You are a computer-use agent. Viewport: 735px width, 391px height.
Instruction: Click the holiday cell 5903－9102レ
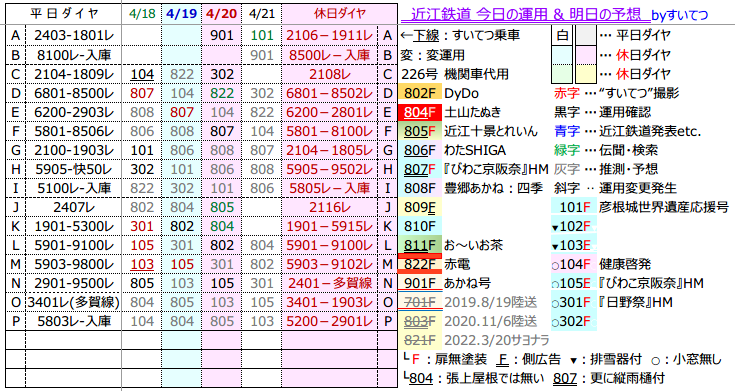[x=330, y=264]
